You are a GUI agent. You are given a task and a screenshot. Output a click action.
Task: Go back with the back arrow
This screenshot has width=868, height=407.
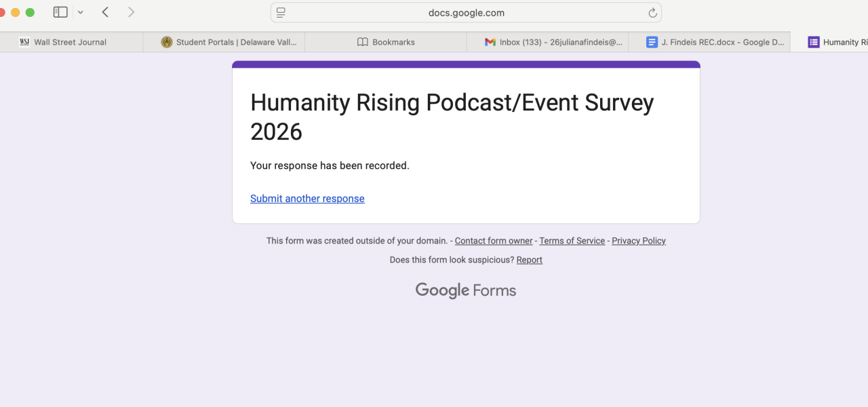click(x=105, y=12)
